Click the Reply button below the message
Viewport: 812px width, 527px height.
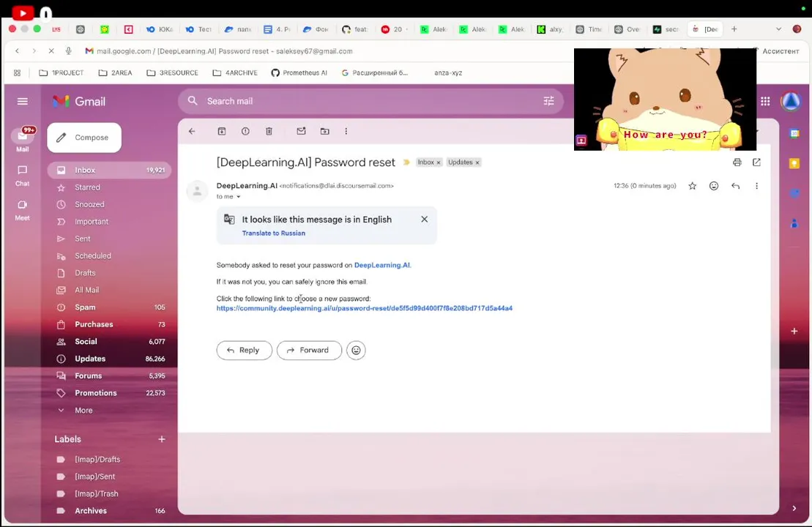pyautogui.click(x=244, y=351)
